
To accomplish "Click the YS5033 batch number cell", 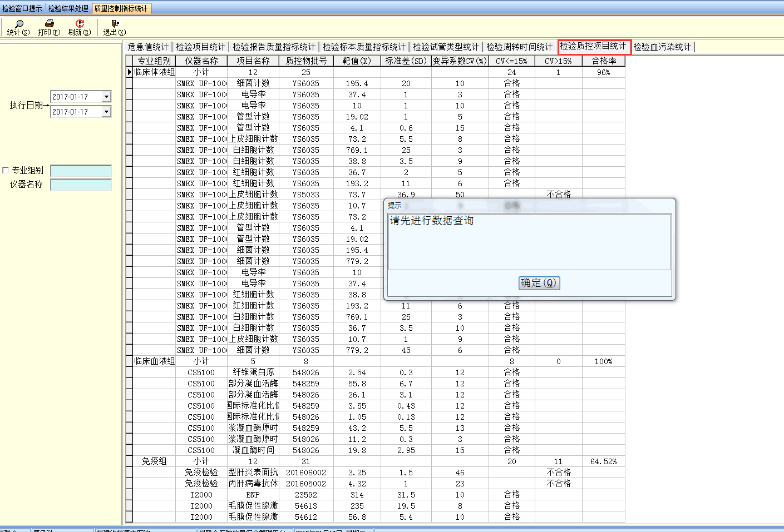I will click(x=306, y=195).
